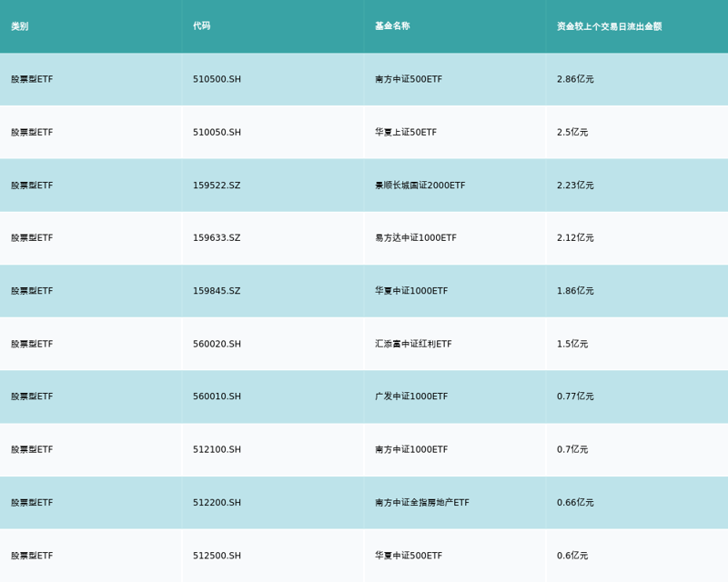Click 股票型ETF in the 512200.SH row
Screen dimensions: 728x582
pyautogui.click(x=32, y=503)
